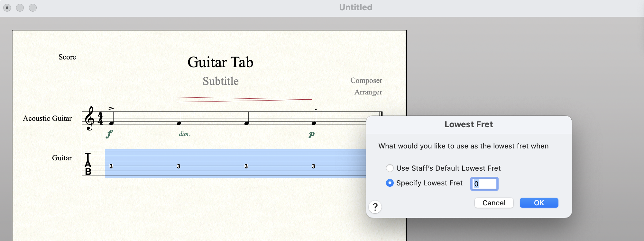
Task: Select the accent mark above first note
Action: [x=111, y=108]
